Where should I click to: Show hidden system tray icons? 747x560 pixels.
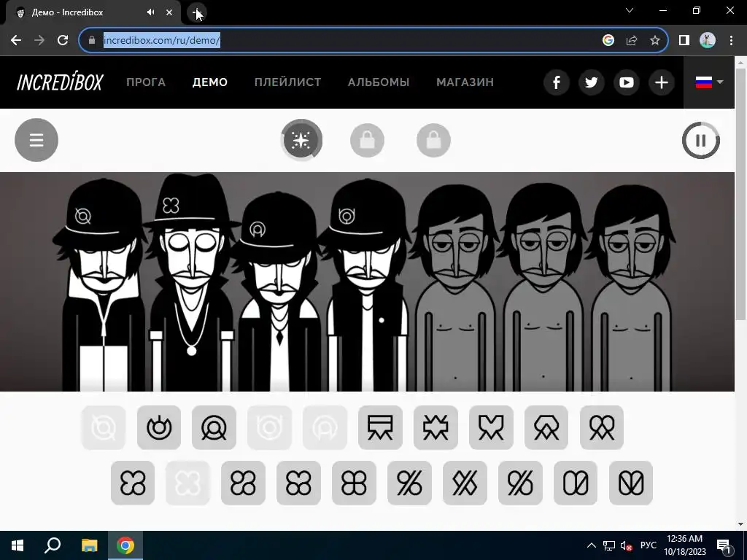click(x=591, y=545)
